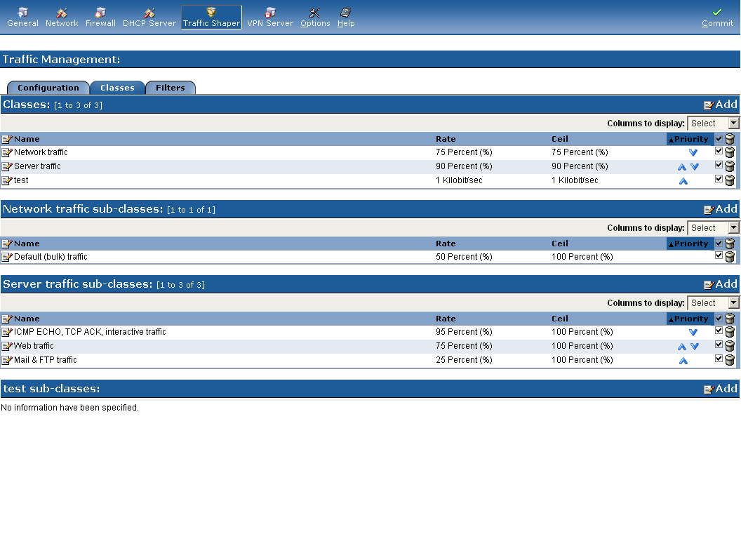Image resolution: width=741 pixels, height=560 pixels.
Task: Move Web traffic priority up arrow
Action: [682, 347]
